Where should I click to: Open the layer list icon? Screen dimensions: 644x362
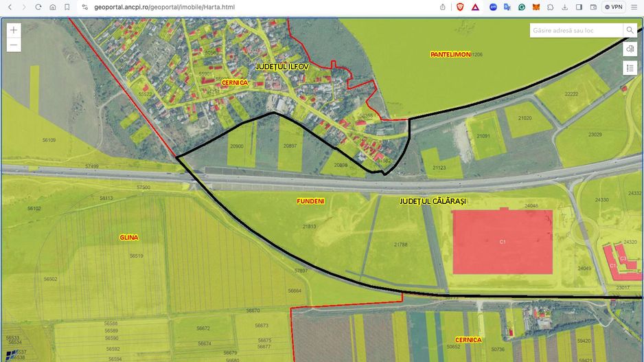click(630, 68)
